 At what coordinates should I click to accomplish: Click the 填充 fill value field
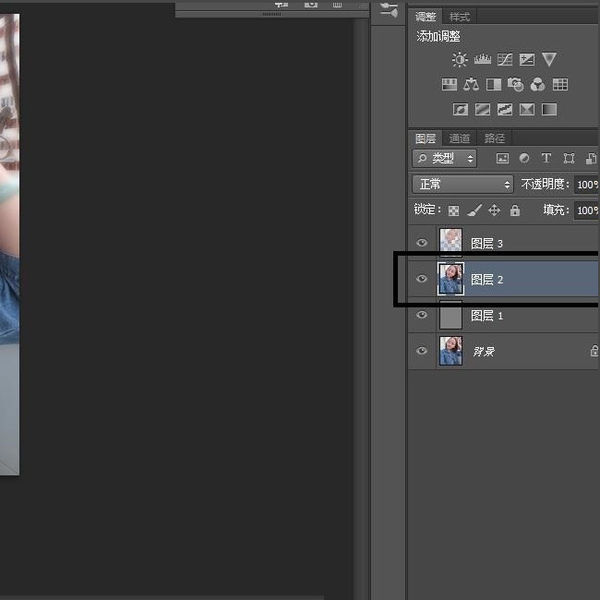(586, 210)
